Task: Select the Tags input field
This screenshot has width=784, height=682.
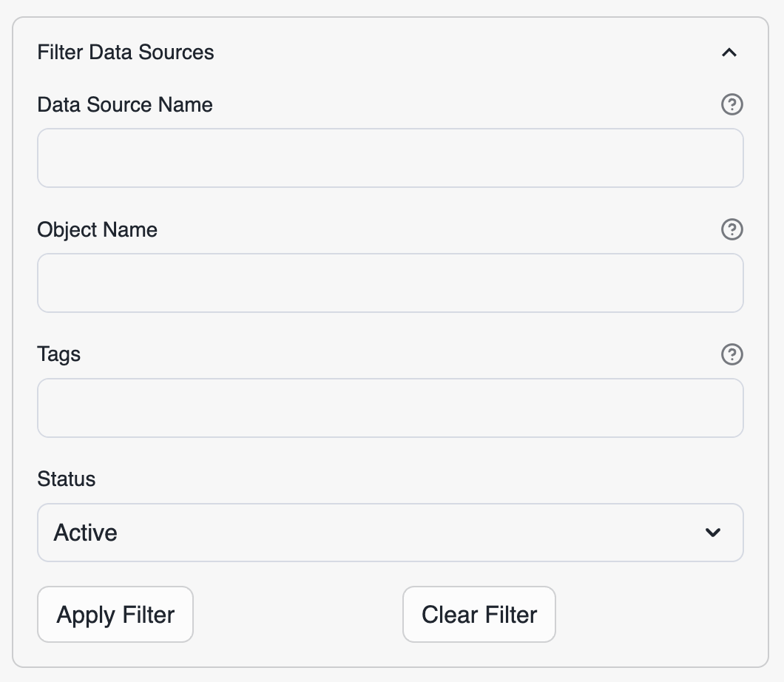Action: click(390, 408)
